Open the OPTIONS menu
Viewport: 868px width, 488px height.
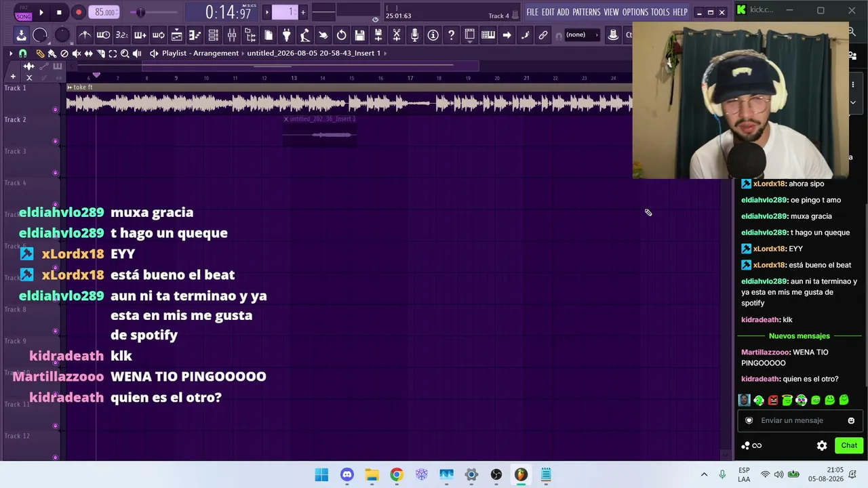tap(635, 12)
